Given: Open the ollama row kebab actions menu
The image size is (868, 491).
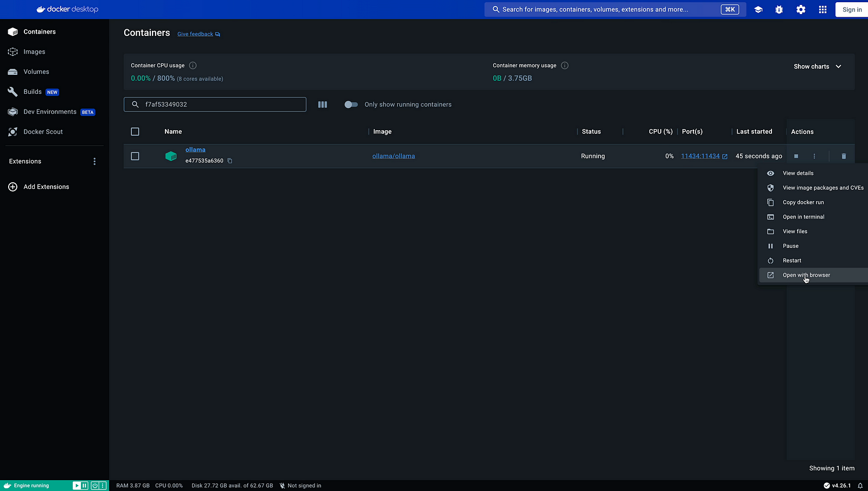Looking at the screenshot, I should coord(814,156).
